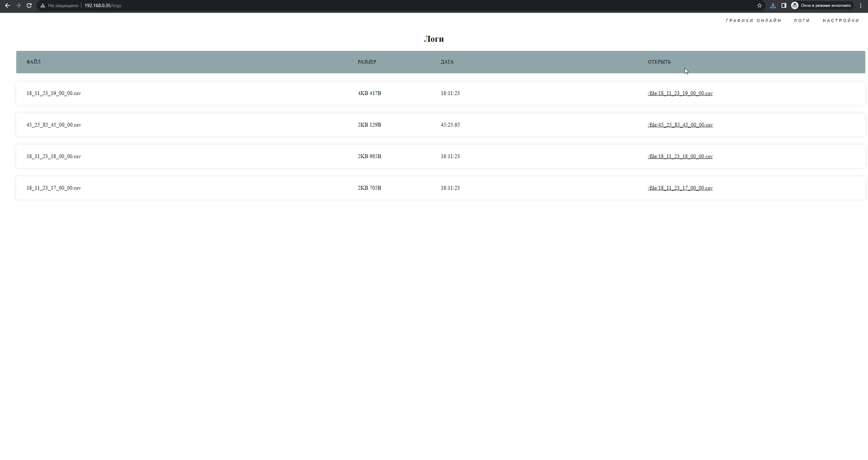Click the size value 2KB 129B

click(x=369, y=125)
